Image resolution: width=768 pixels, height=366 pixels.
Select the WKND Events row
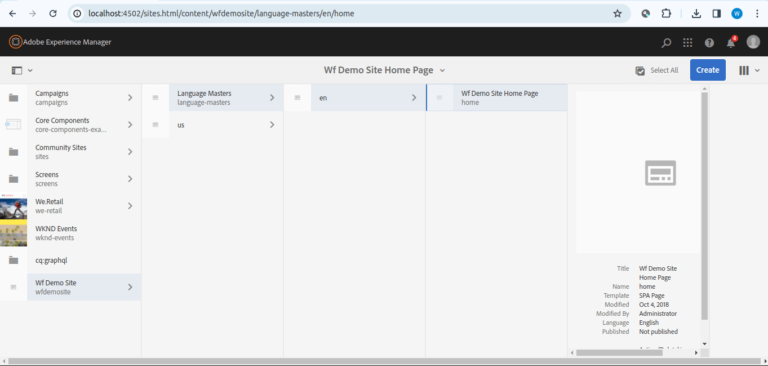(71, 233)
